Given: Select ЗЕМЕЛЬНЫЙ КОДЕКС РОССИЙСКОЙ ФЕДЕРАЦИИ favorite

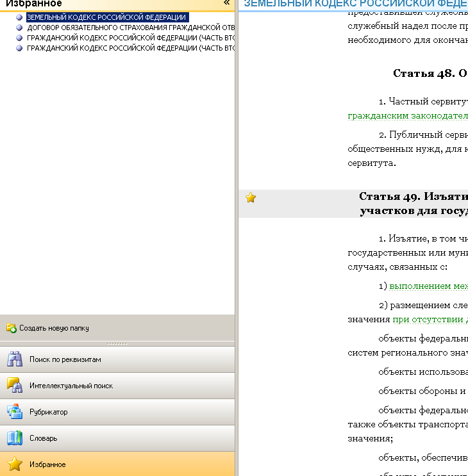Looking at the screenshot, I should pos(106,17).
